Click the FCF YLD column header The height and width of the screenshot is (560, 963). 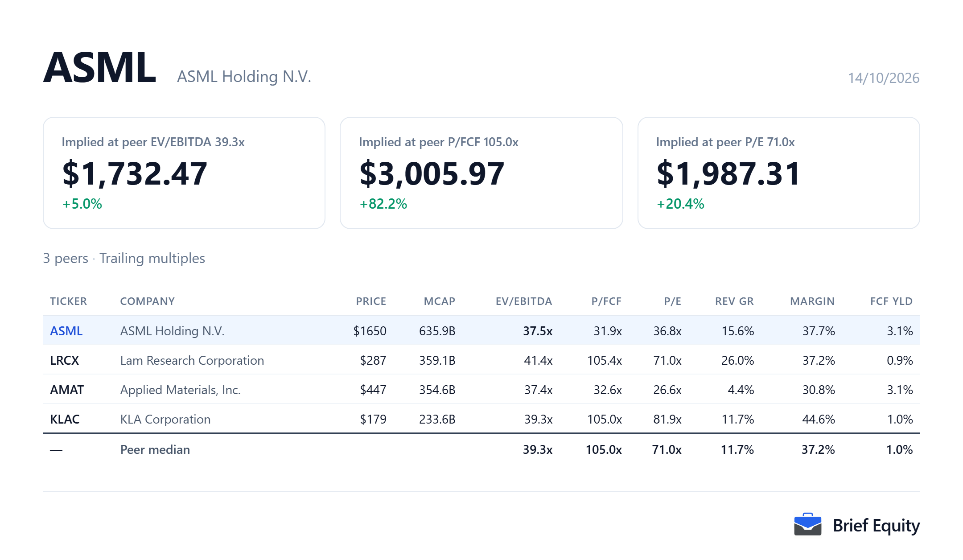[891, 301]
